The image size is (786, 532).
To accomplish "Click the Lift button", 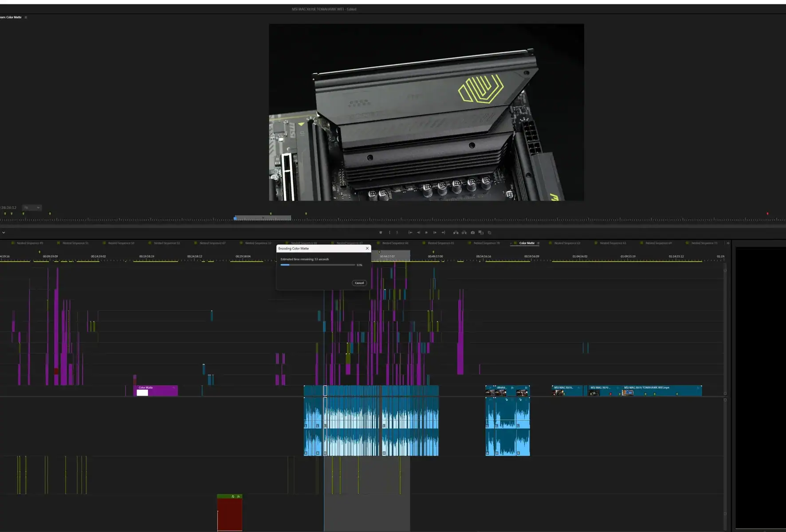I will point(456,232).
